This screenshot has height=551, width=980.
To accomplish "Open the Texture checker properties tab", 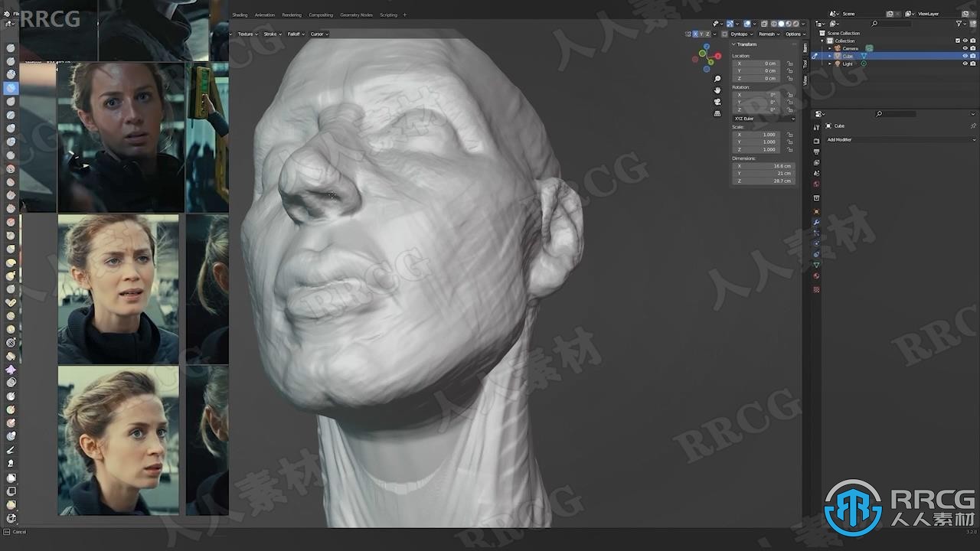I will pyautogui.click(x=816, y=289).
